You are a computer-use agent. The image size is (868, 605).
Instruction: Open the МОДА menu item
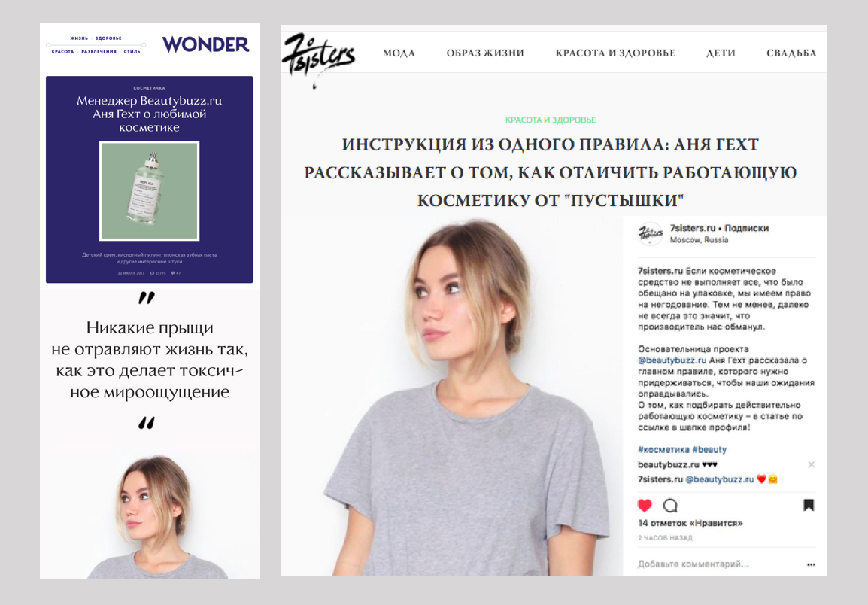pyautogui.click(x=399, y=53)
